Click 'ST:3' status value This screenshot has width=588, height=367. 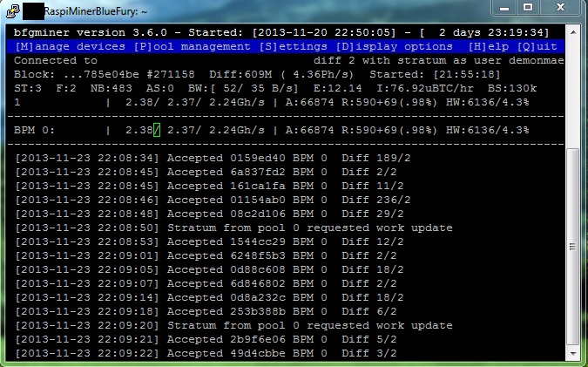click(28, 88)
